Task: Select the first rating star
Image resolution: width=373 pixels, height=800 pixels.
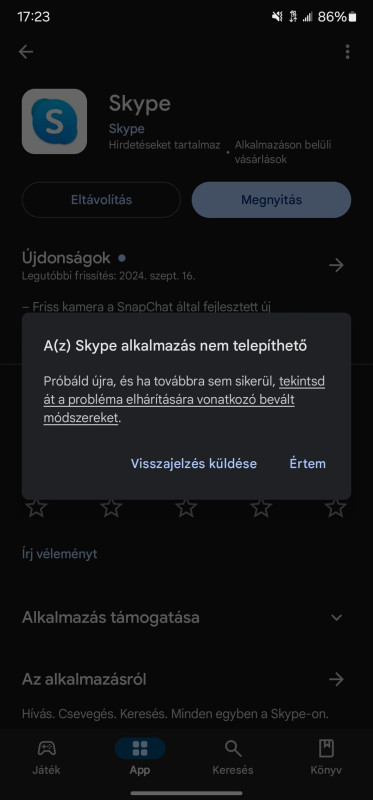Action: 36,508
